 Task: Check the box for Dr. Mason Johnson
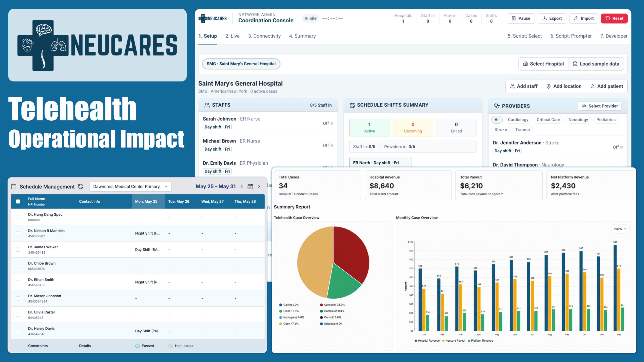pos(18,298)
